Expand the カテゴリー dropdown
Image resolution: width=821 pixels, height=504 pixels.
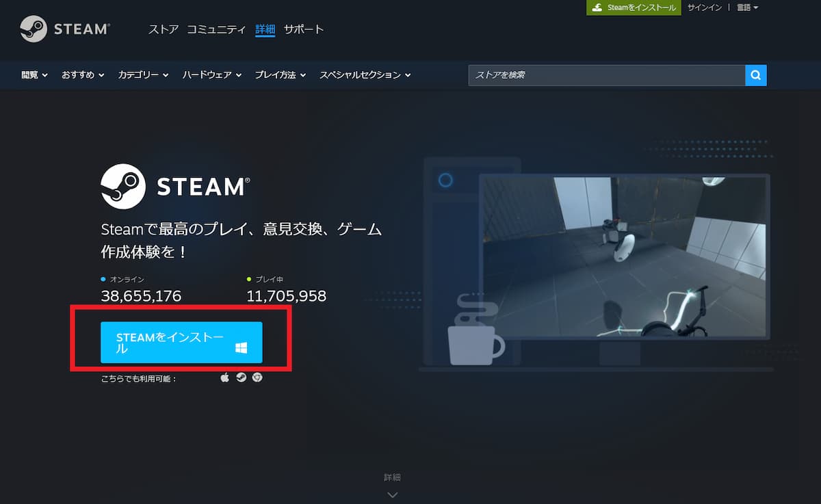(x=143, y=75)
